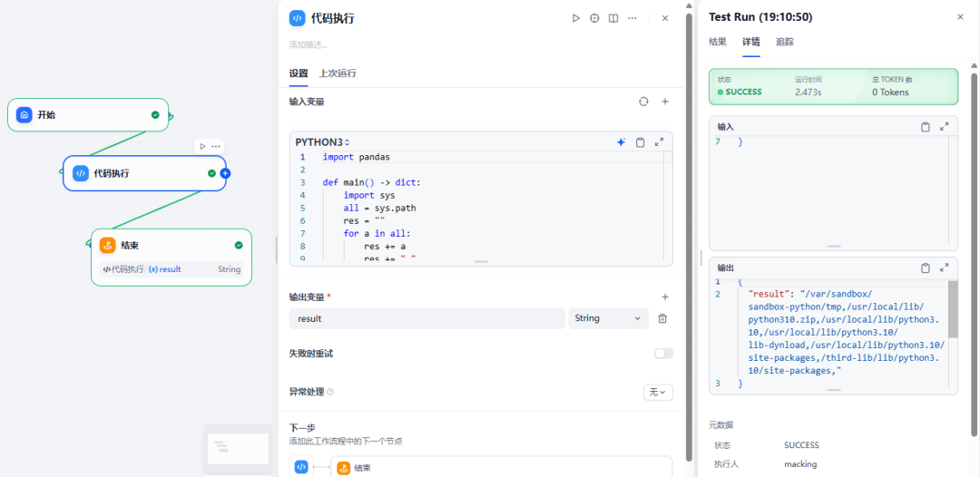Image resolution: width=980 pixels, height=477 pixels.
Task: Open the ellipsis menu above 代码执行 node
Action: coord(216,146)
